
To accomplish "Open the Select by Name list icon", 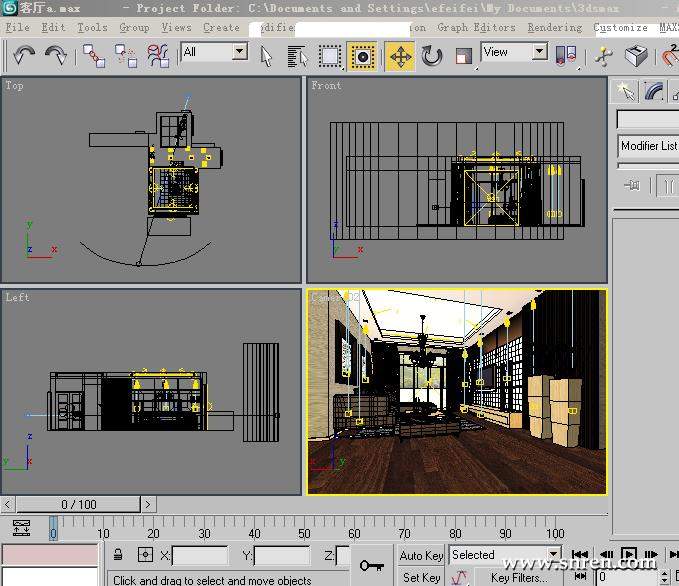I will 297,55.
